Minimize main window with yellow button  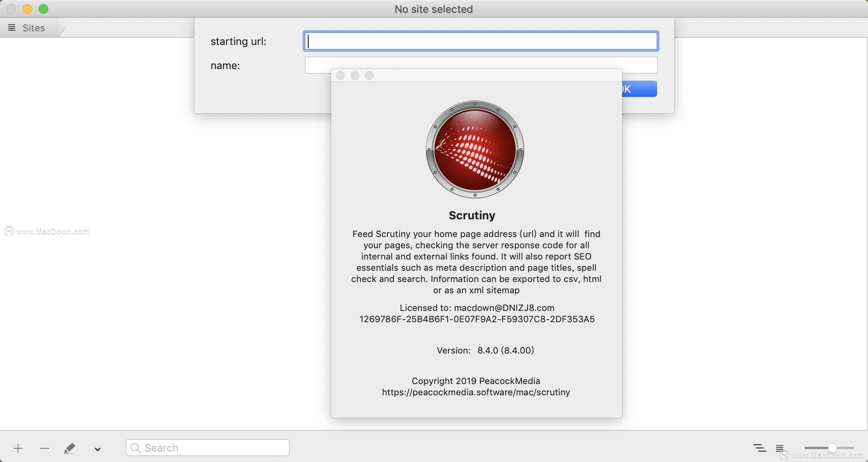[27, 9]
